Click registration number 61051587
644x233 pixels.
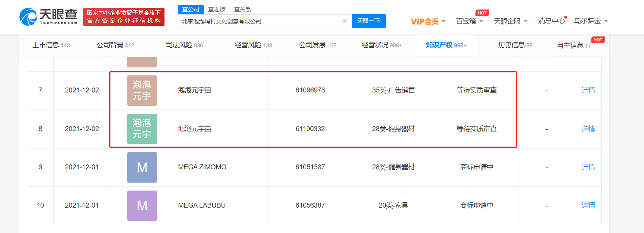pyautogui.click(x=310, y=167)
